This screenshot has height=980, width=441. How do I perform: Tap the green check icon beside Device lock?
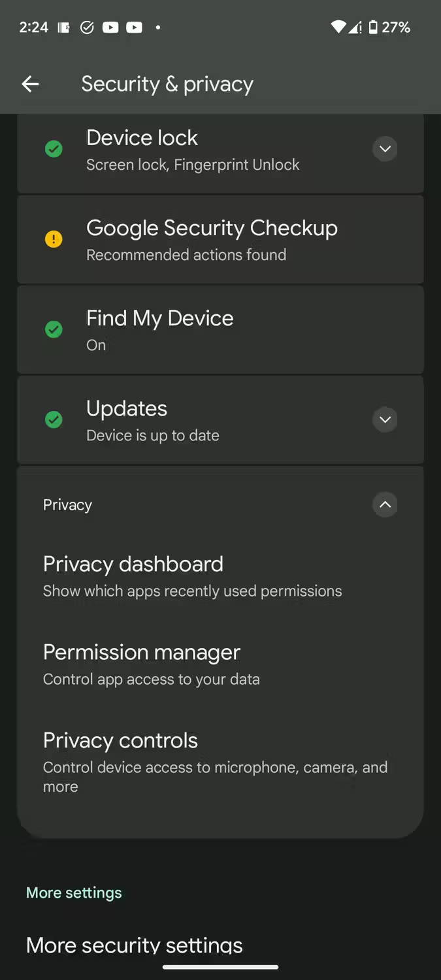pyautogui.click(x=54, y=149)
